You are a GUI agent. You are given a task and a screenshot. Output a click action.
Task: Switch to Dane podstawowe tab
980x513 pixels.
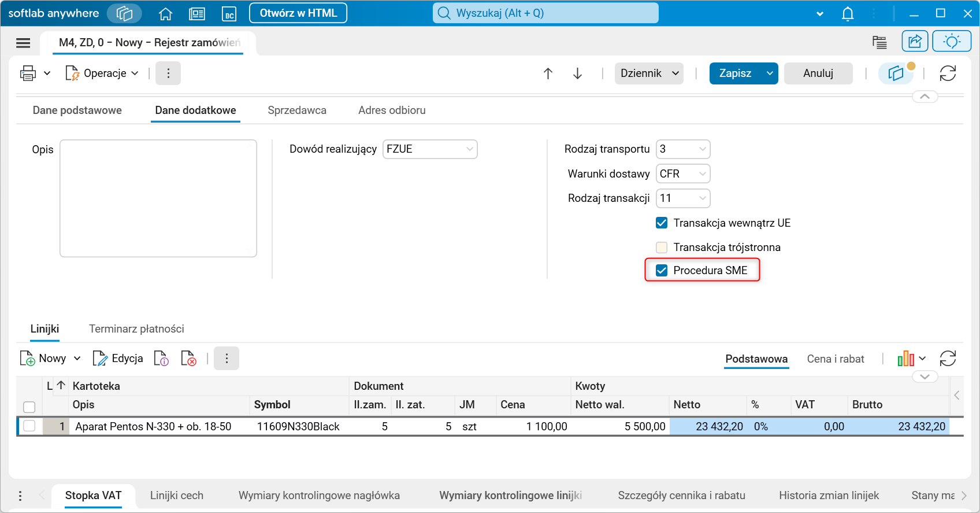[77, 110]
